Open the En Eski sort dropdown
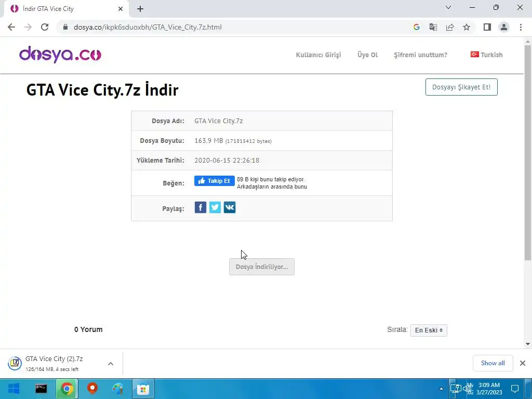The image size is (532, 399). (x=429, y=330)
